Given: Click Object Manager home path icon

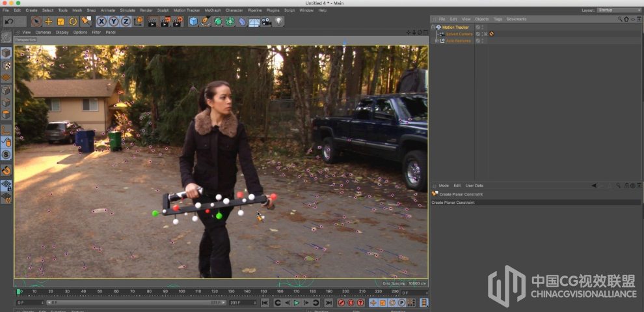Looking at the screenshot, I should 626,19.
